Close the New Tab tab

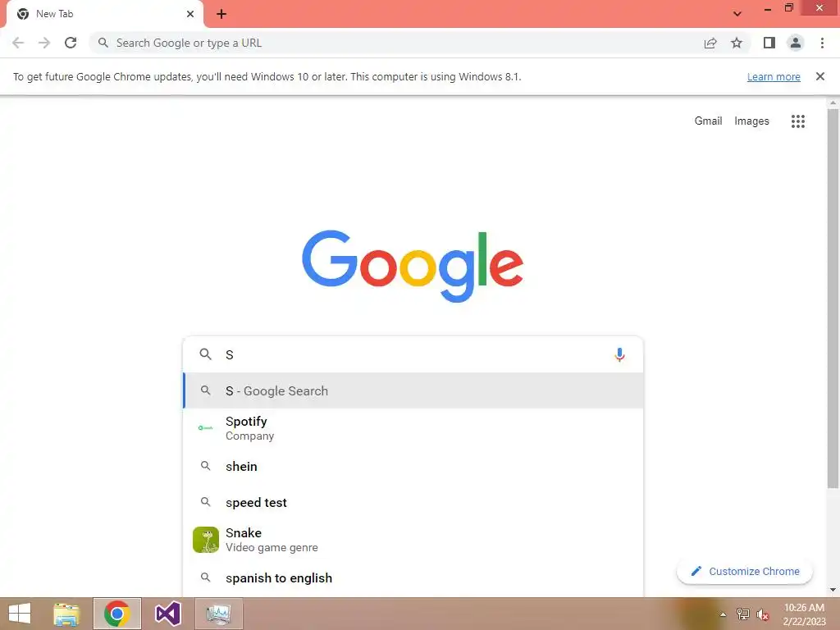point(190,14)
